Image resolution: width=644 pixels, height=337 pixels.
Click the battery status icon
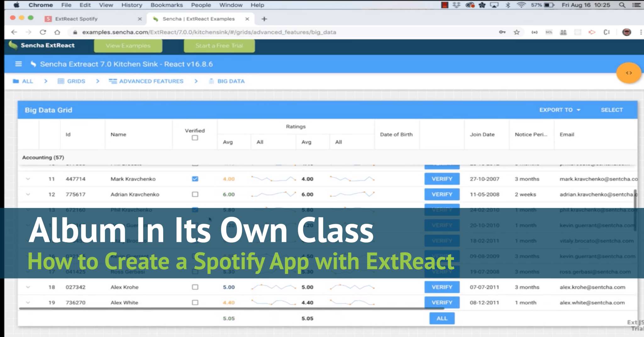[x=549, y=5]
